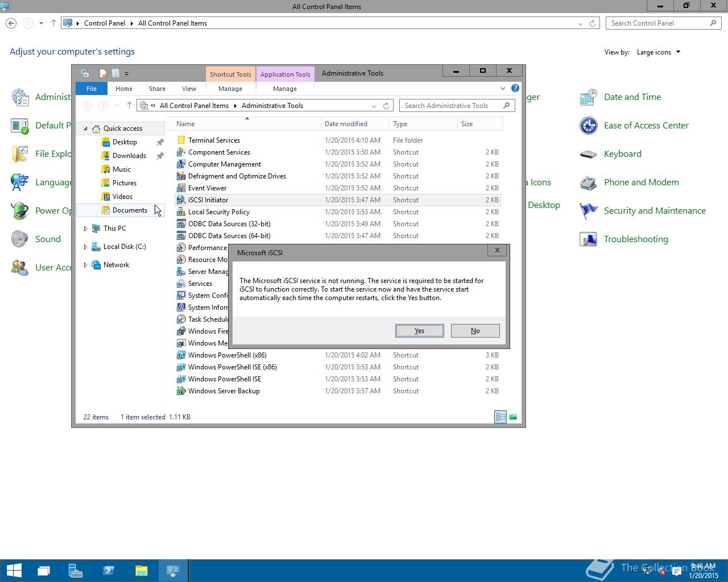Switch to the Home ribbon tab
The height and width of the screenshot is (582, 728).
(x=124, y=88)
